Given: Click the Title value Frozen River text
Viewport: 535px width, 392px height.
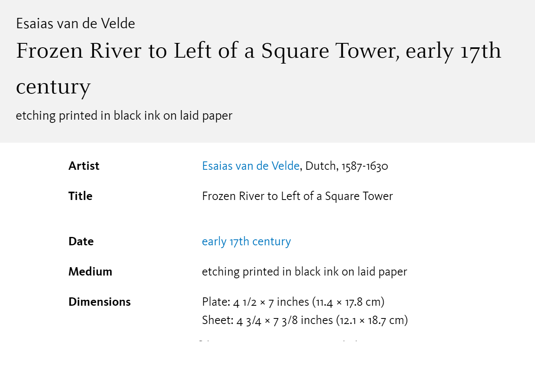Looking at the screenshot, I should pos(298,196).
